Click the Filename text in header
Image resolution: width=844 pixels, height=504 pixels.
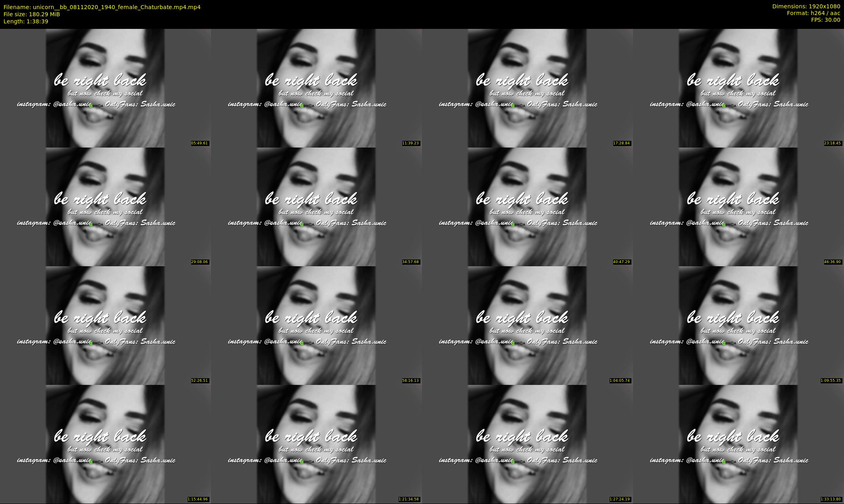coord(102,7)
